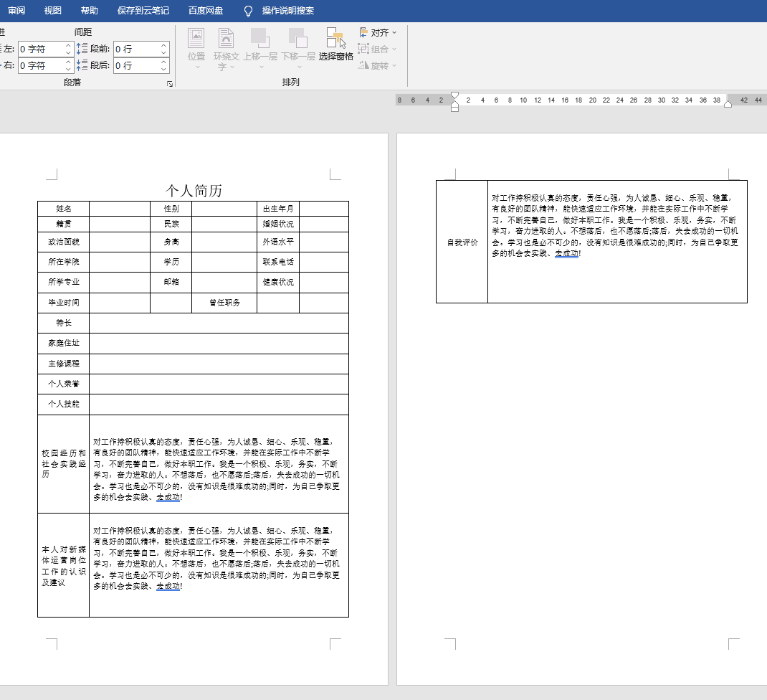The image size is (767, 700).
Task: Open the 选择窗格 selection pane
Action: (x=336, y=44)
